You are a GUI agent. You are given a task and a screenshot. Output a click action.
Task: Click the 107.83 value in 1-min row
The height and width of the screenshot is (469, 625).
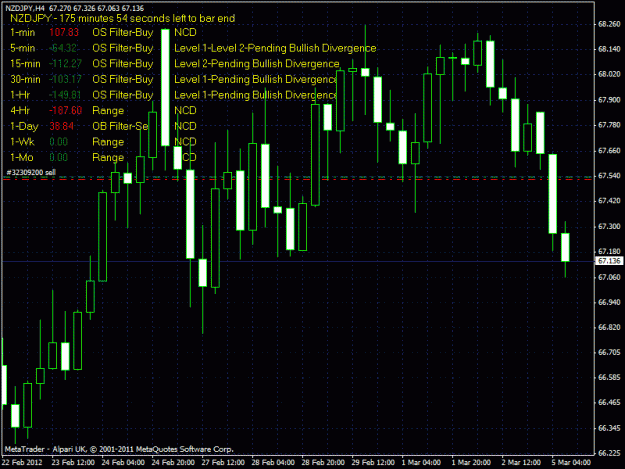coord(64,33)
